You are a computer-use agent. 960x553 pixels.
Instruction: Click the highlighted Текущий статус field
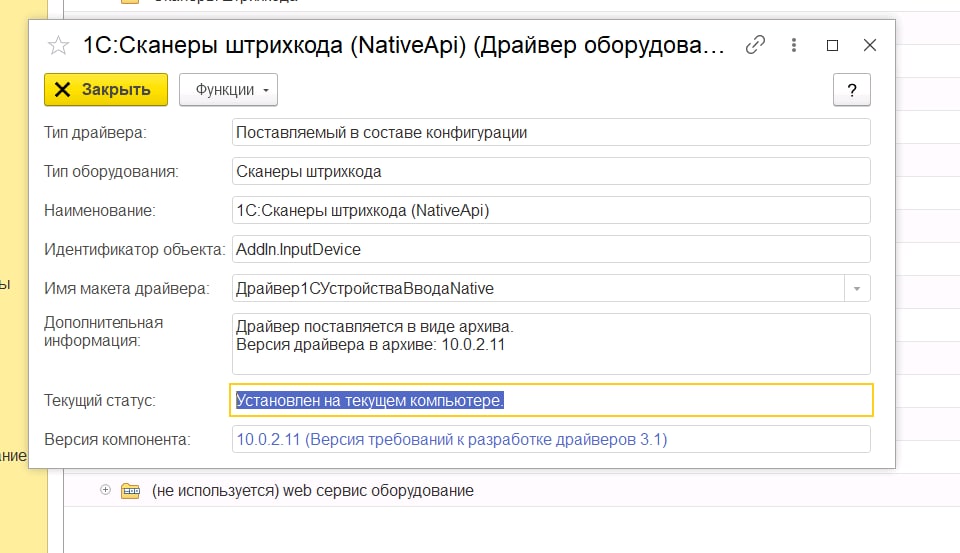point(550,400)
